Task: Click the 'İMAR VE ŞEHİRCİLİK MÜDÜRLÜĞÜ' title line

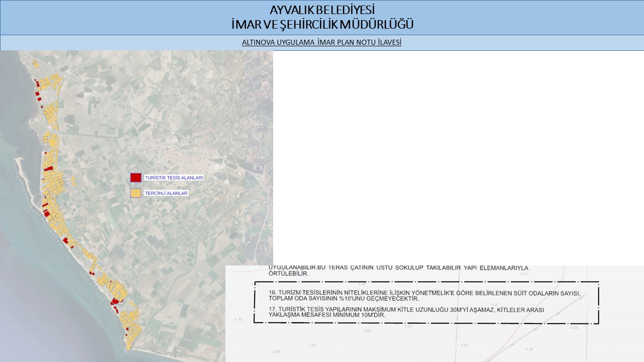Action: point(322,24)
